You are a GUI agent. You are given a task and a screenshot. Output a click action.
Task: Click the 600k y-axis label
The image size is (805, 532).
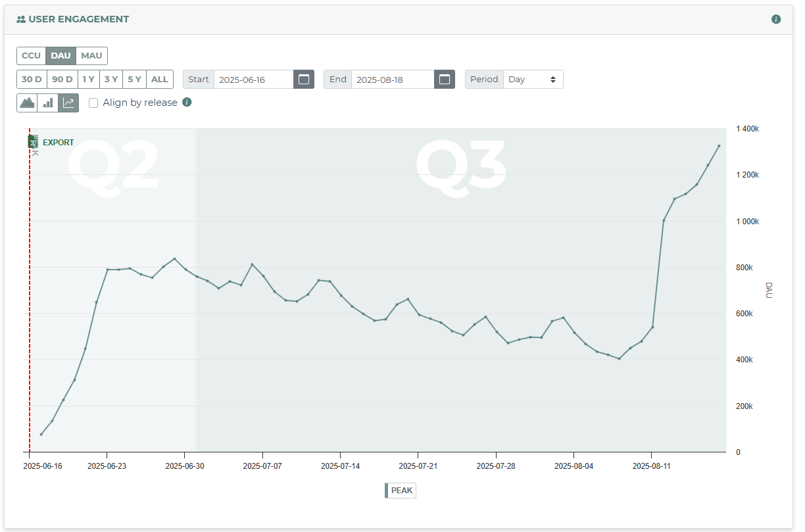click(744, 314)
